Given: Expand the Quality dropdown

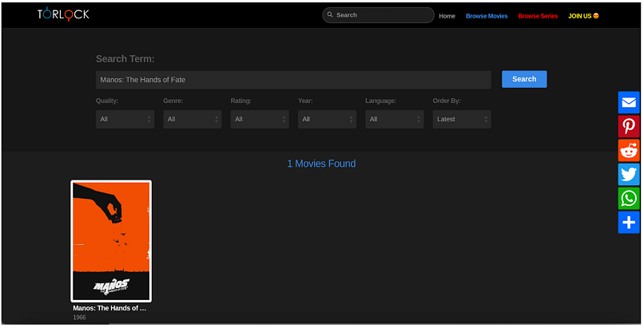Looking at the screenshot, I should pyautogui.click(x=125, y=119).
